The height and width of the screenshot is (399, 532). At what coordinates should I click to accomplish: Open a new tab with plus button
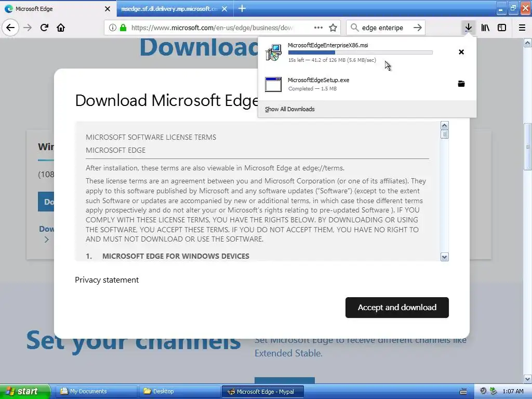(x=242, y=8)
